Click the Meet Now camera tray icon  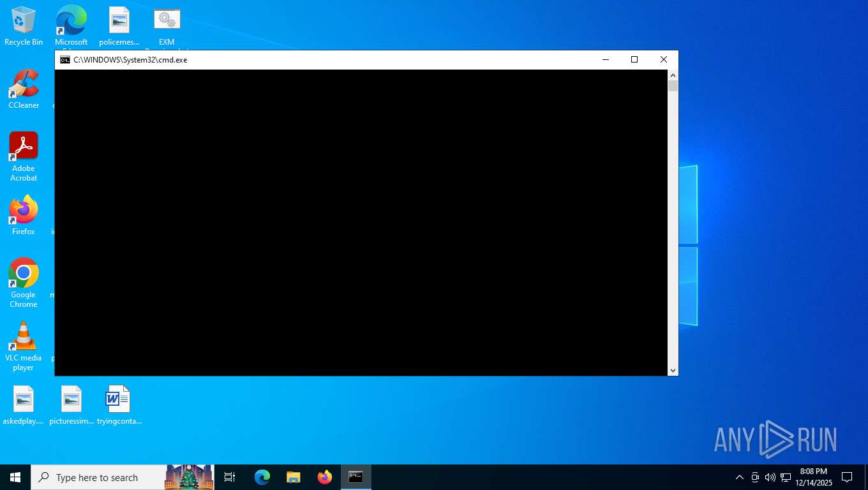click(x=755, y=477)
